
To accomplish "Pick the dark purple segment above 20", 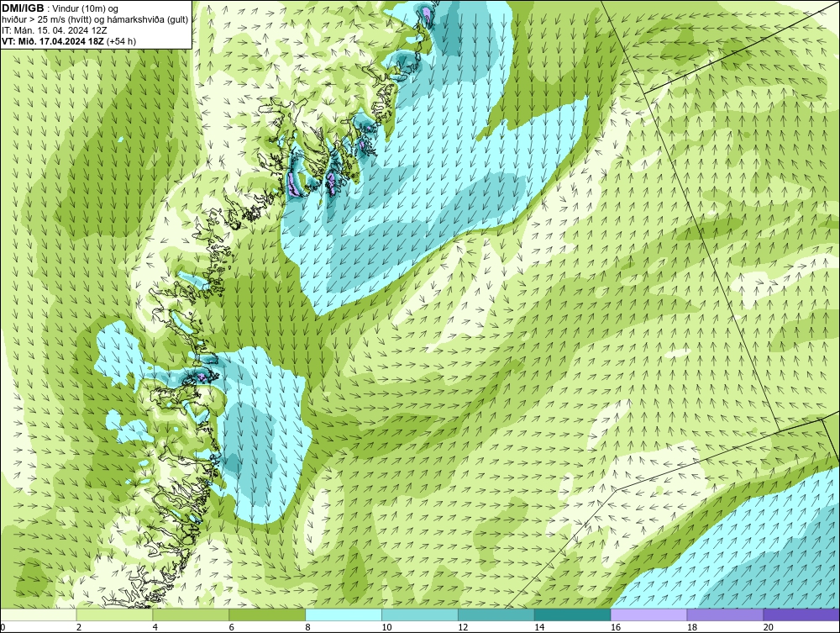I will (801, 615).
